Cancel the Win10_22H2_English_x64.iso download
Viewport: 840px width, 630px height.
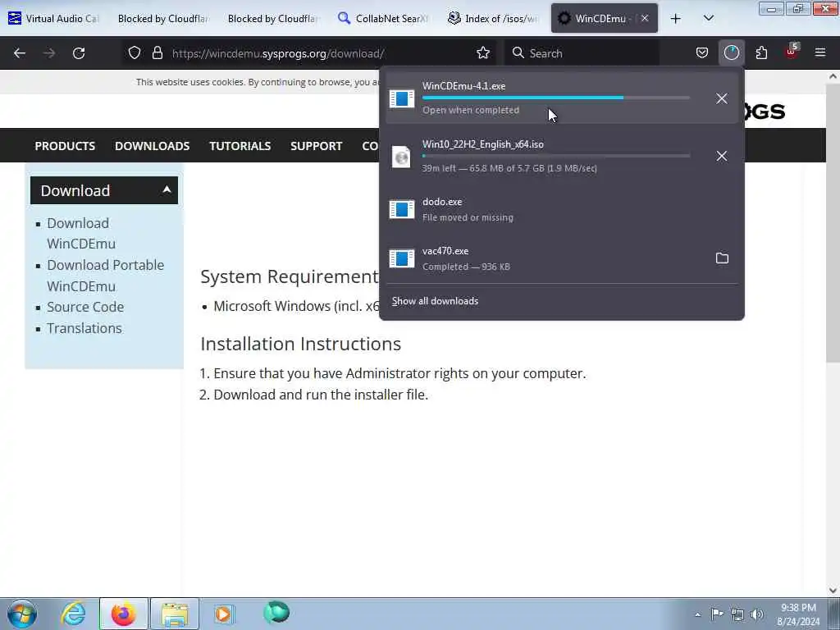tap(722, 156)
